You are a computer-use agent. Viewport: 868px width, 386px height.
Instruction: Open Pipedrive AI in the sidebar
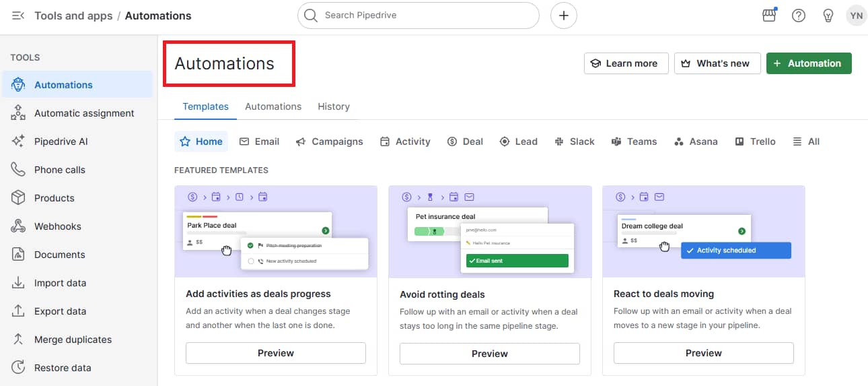point(76,141)
